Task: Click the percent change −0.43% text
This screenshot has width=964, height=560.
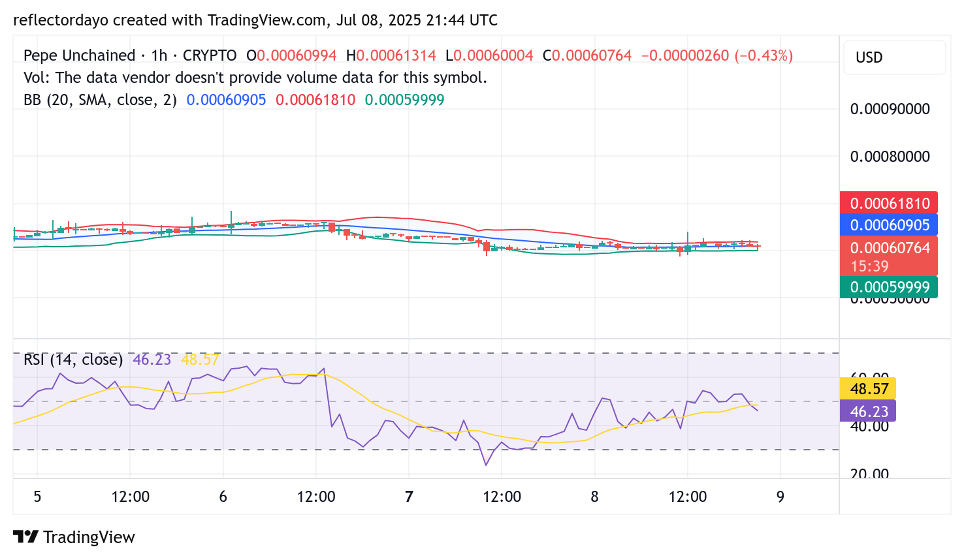Action: tap(764, 55)
